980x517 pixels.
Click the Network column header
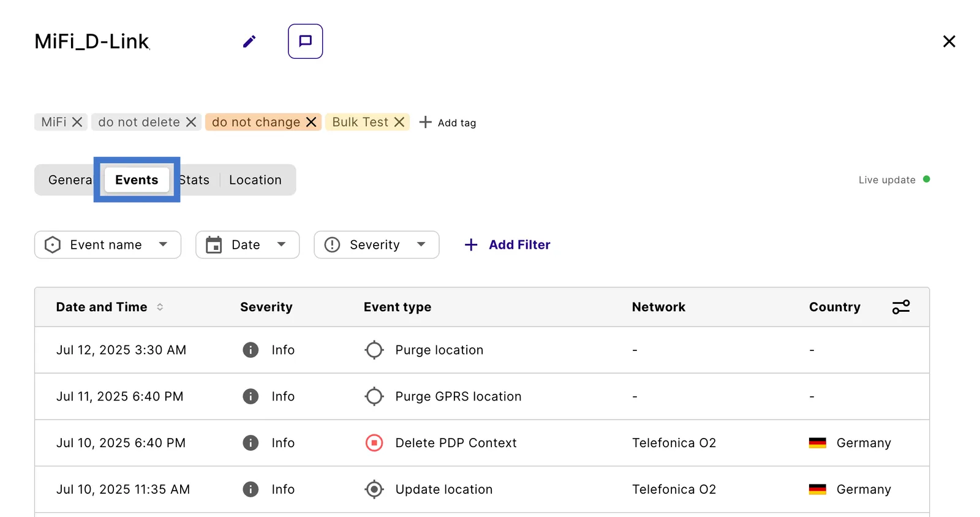click(x=658, y=307)
